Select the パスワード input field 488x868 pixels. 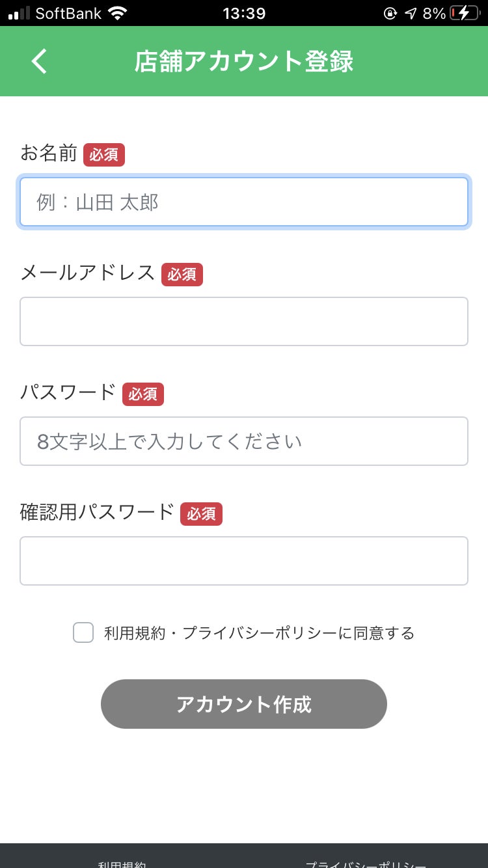pyautogui.click(x=244, y=441)
